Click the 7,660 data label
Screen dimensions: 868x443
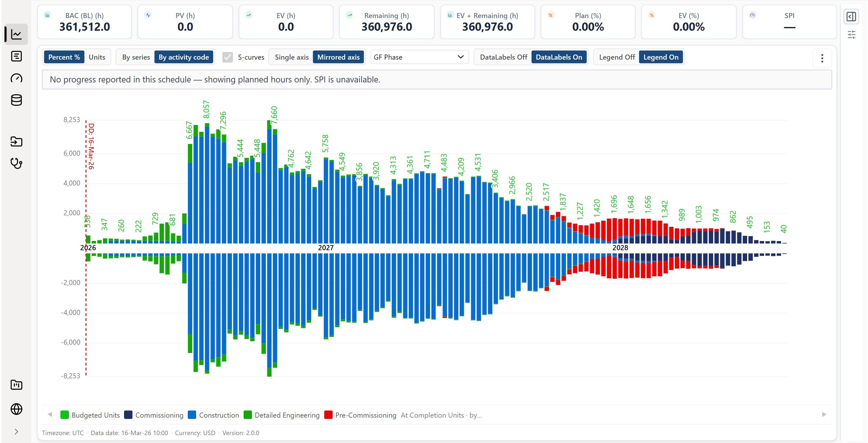pos(274,115)
